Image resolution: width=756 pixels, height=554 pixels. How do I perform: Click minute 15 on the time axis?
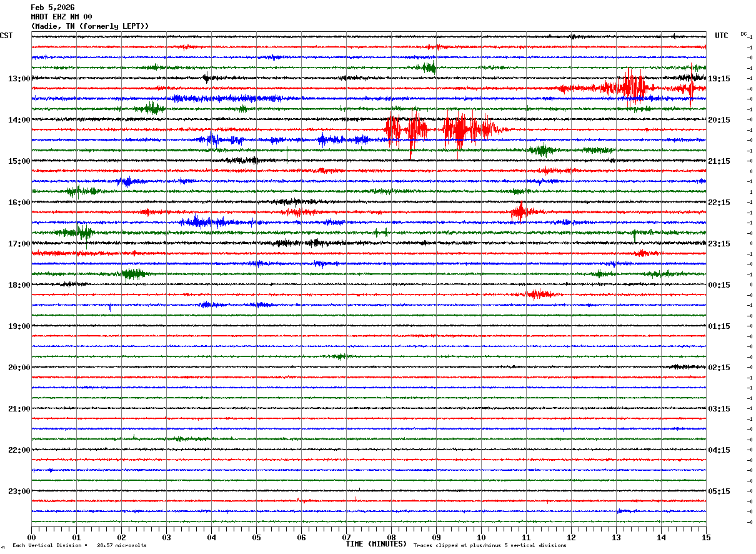706,537
